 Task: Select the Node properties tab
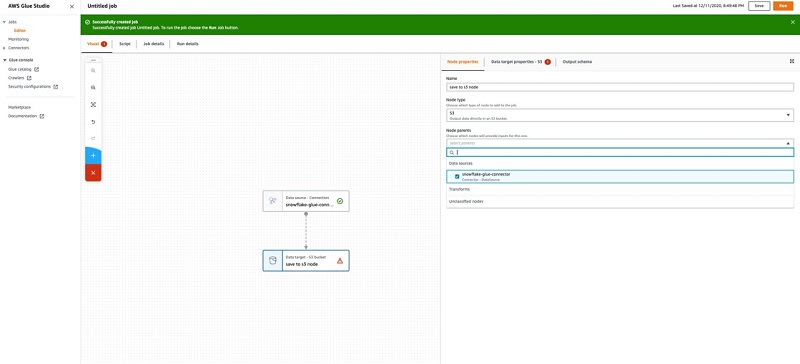click(462, 62)
